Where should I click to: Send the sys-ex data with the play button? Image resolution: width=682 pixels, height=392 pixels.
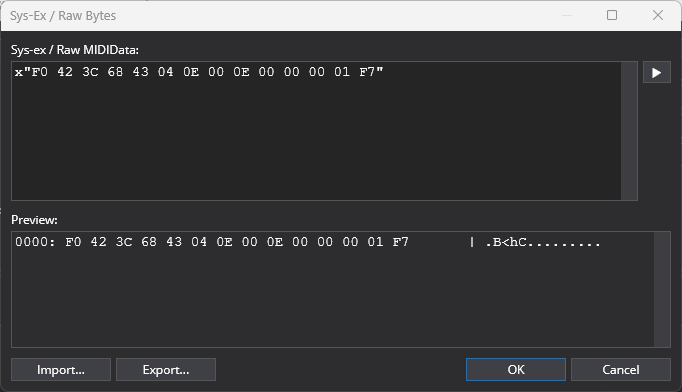pos(656,72)
